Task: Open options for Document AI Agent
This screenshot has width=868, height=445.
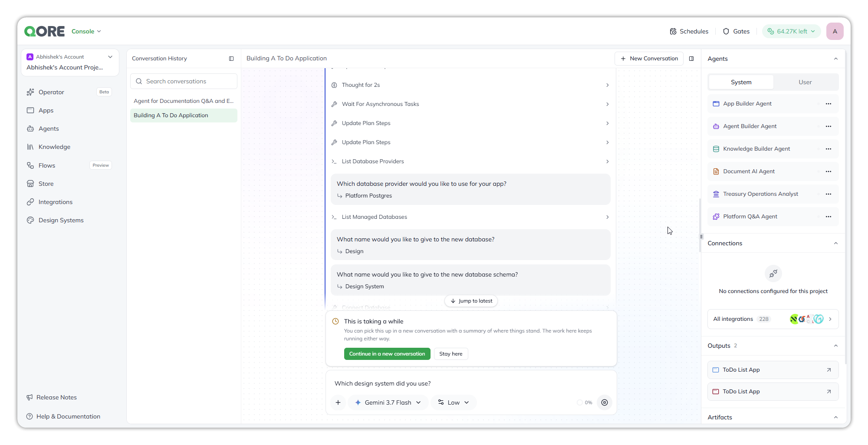Action: tap(829, 171)
